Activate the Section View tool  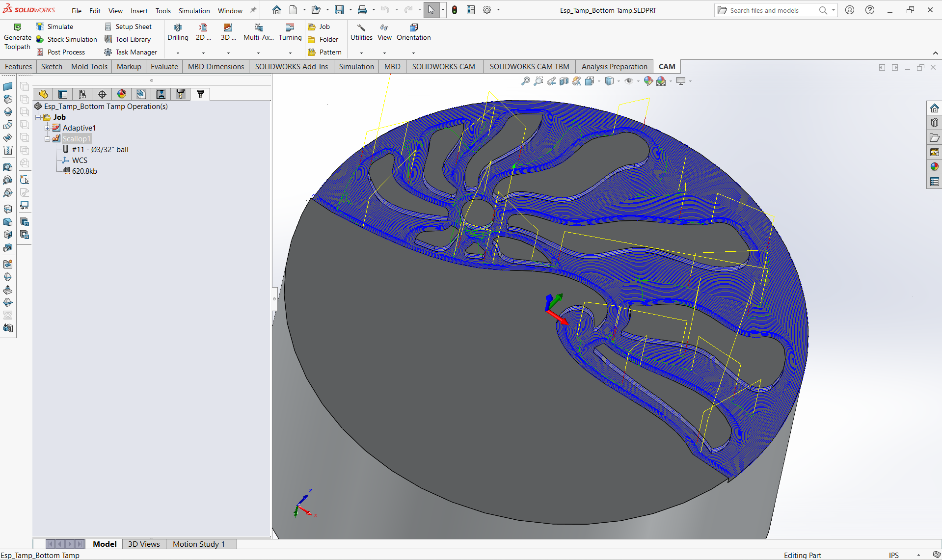564,81
